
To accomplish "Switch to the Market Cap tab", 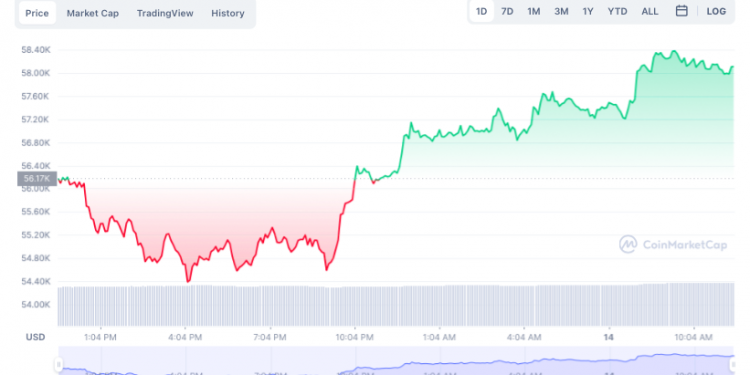I will 92,13.
